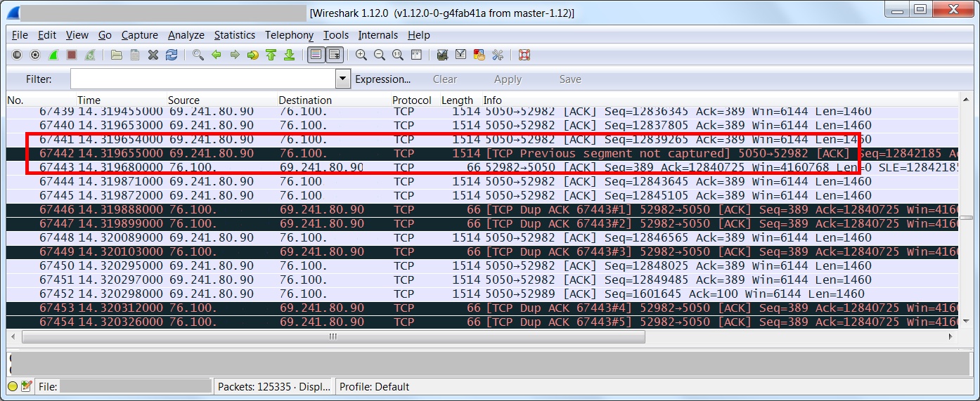Click into the display Filter text field
980x401 pixels.
point(202,79)
